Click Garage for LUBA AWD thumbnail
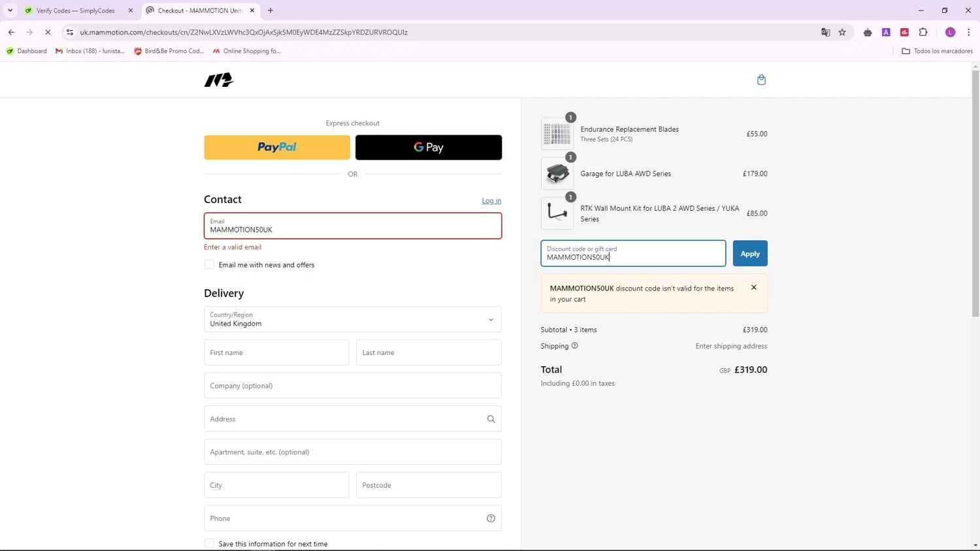This screenshot has width=980, height=551. coord(557,174)
